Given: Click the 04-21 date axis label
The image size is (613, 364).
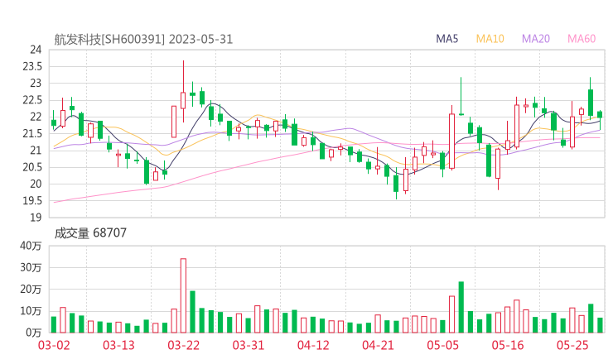Looking at the screenshot, I should [378, 345].
